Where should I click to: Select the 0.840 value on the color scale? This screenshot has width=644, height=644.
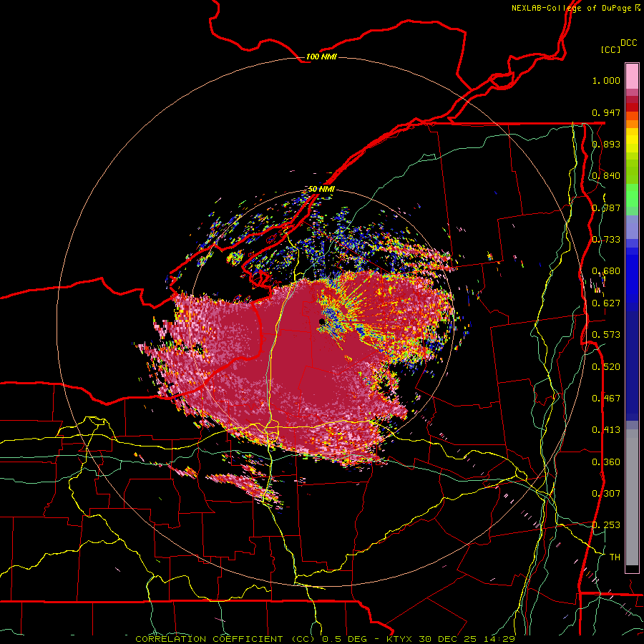[606, 176]
